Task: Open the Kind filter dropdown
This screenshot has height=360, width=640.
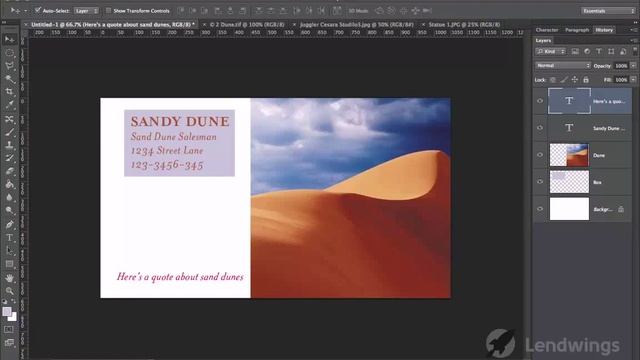Action: pyautogui.click(x=551, y=51)
